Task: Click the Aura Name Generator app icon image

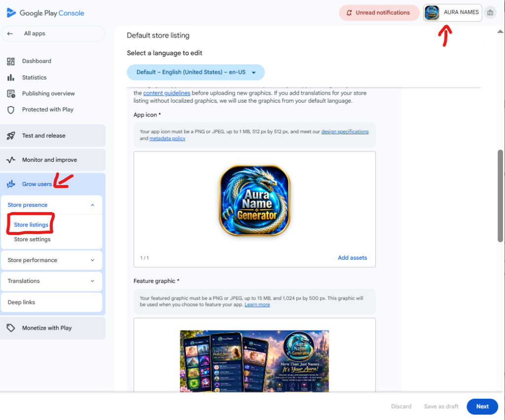Action: coord(254,200)
